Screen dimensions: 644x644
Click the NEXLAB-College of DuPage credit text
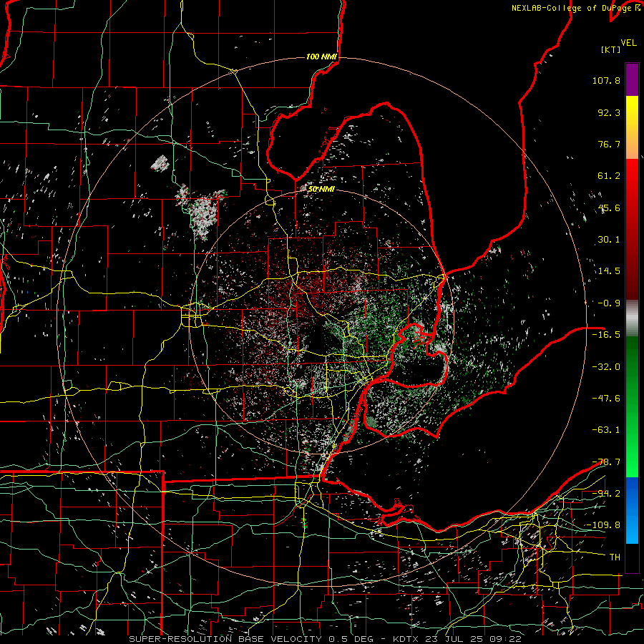click(571, 8)
